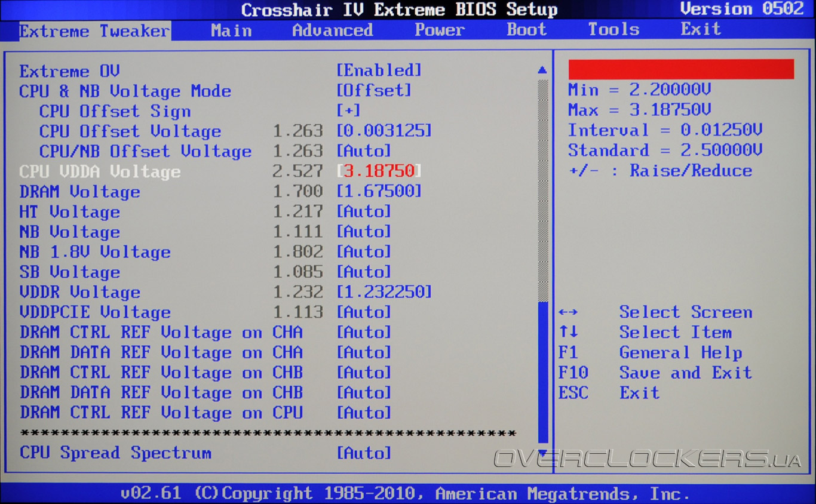Click the blue scrollbar thumb in the settings list

(542, 372)
